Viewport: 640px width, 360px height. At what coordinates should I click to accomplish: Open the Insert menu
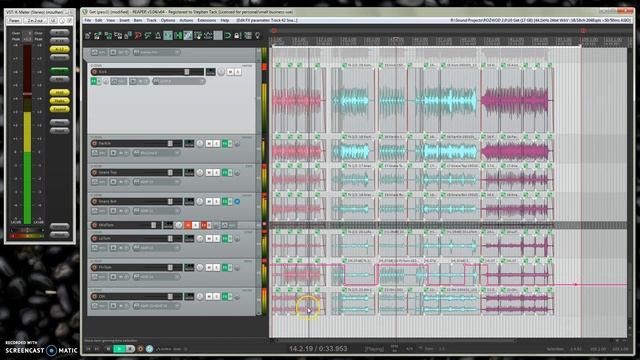[x=124, y=20]
